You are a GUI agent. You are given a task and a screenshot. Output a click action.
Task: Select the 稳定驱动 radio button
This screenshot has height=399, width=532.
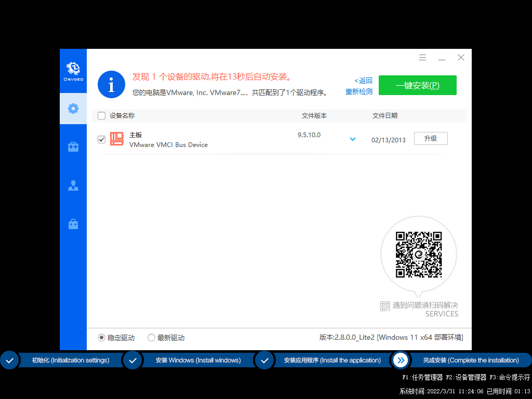[x=101, y=338]
